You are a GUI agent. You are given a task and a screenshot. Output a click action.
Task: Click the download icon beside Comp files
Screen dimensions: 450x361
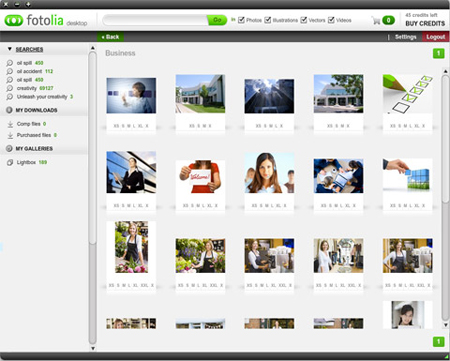tap(10, 124)
